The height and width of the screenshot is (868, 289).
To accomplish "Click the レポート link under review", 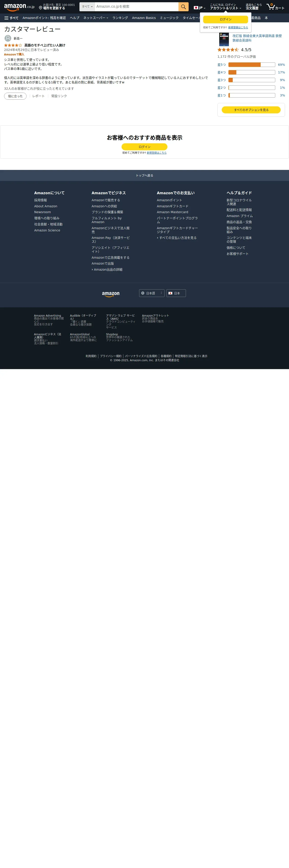I will point(38,96).
